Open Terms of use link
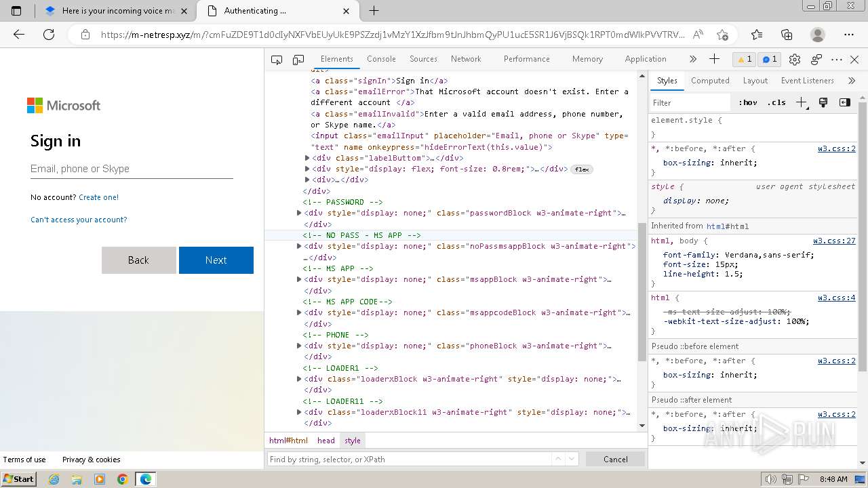The image size is (868, 488). coord(24,460)
